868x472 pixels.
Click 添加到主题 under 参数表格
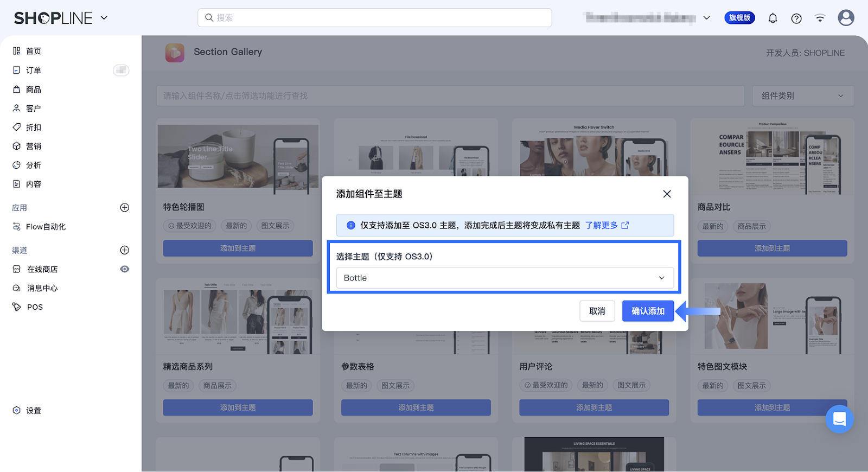pyautogui.click(x=416, y=407)
